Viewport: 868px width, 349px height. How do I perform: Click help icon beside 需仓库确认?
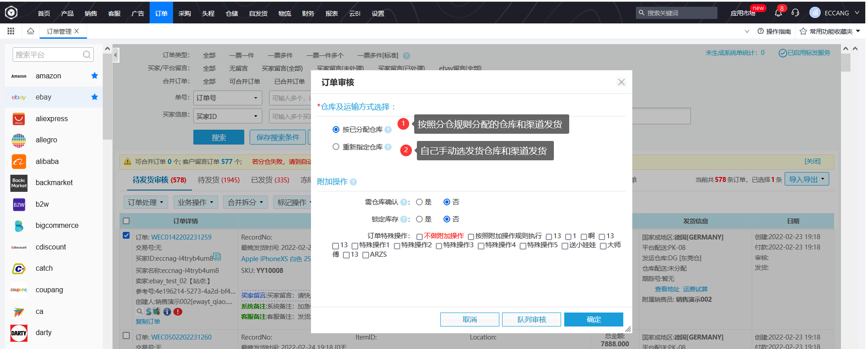(403, 202)
